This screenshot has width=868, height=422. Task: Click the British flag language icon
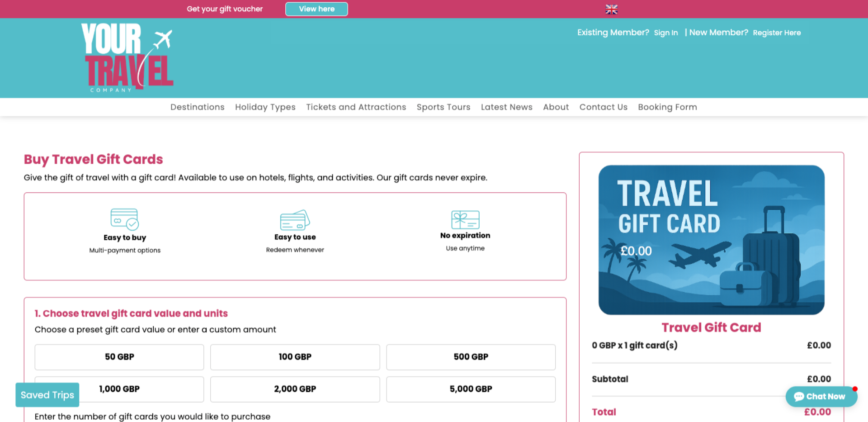point(611,9)
